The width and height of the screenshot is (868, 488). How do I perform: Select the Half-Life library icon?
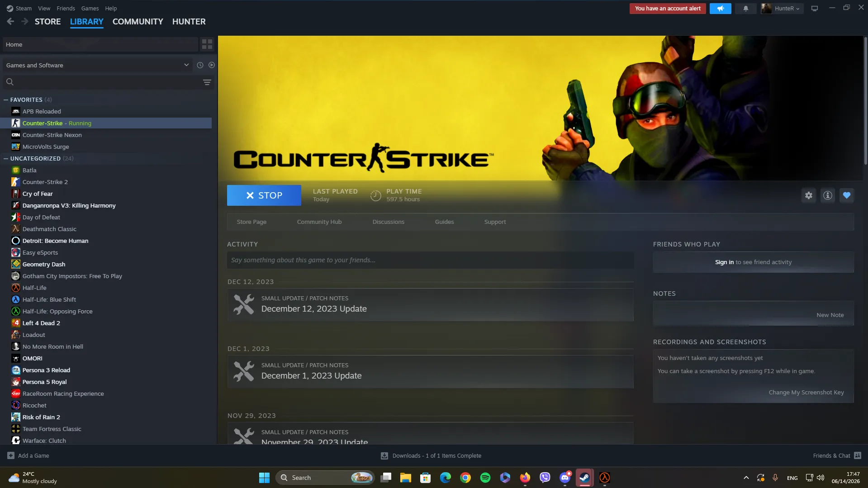point(16,288)
